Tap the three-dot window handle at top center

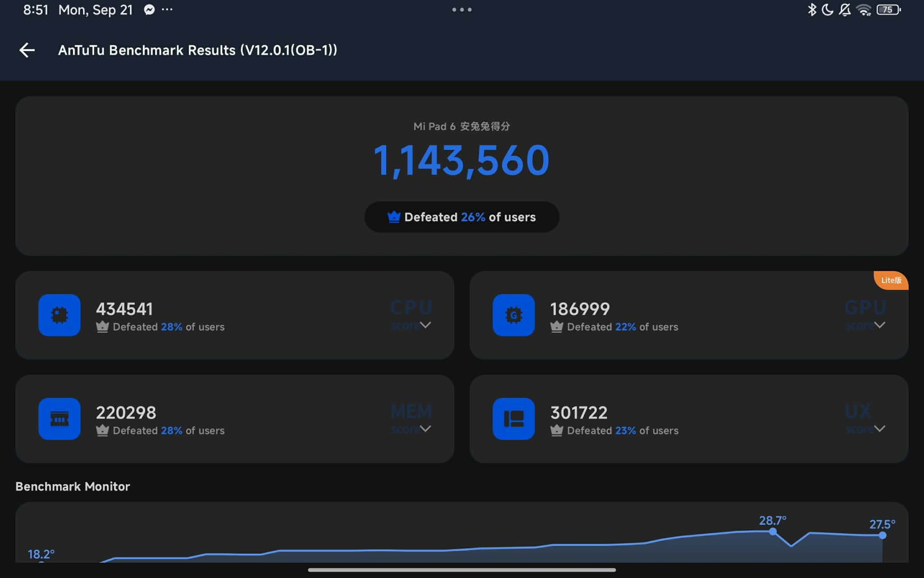click(462, 9)
